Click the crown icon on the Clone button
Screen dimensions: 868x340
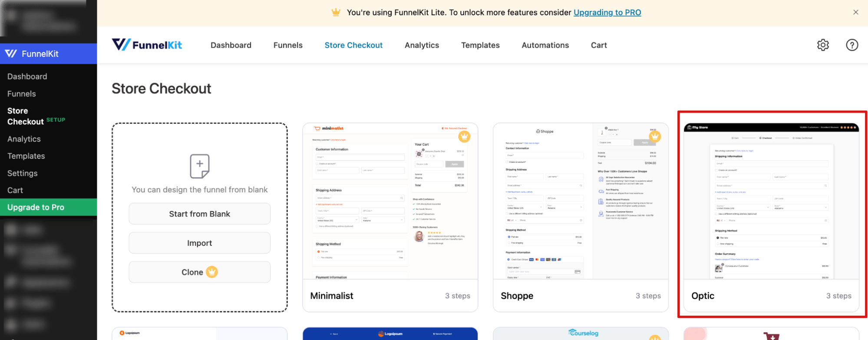tap(211, 272)
